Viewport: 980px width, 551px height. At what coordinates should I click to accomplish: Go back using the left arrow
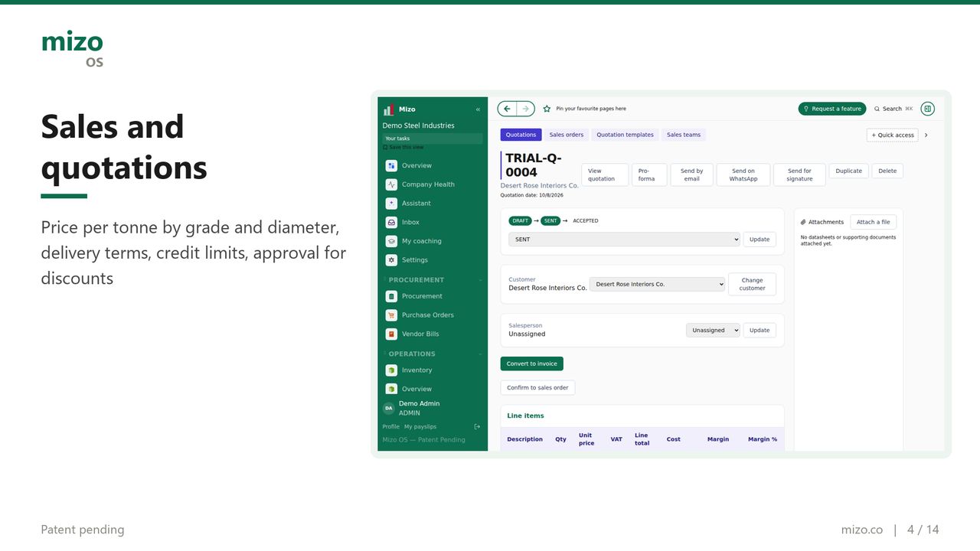click(x=507, y=109)
